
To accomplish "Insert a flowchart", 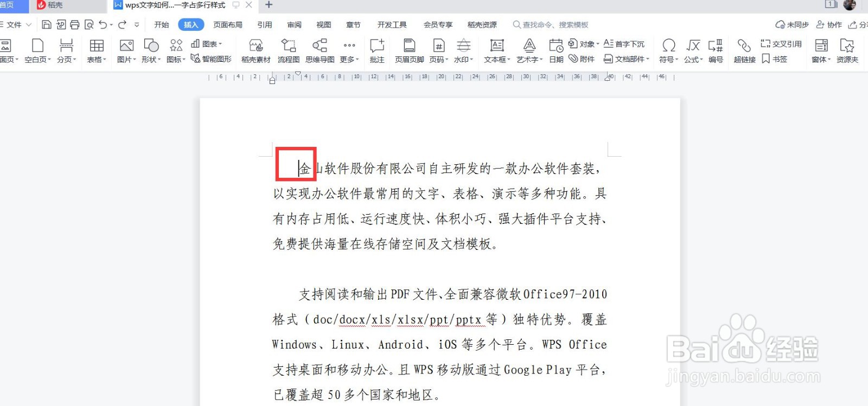I will 288,51.
